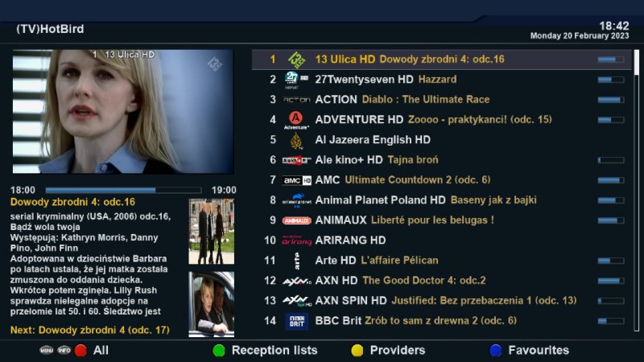This screenshot has height=362, width=644.
Task: Open Favourites with blue button
Action: (x=496, y=351)
